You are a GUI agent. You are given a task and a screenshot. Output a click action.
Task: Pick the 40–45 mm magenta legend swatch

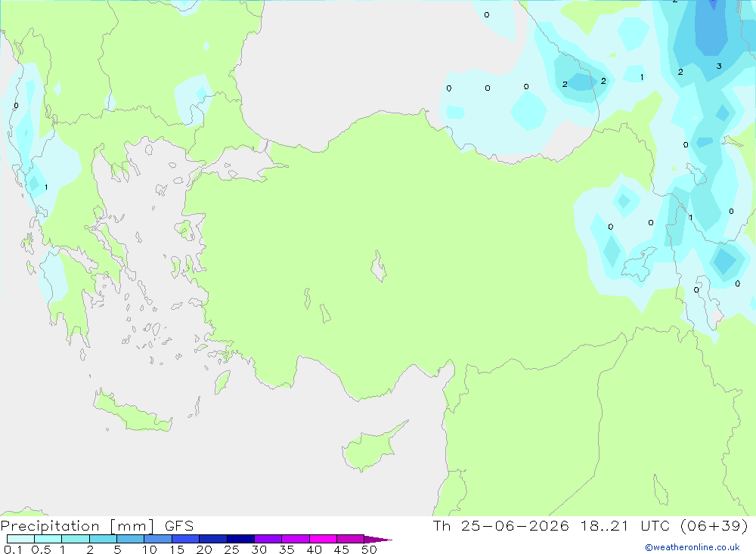click(x=323, y=539)
